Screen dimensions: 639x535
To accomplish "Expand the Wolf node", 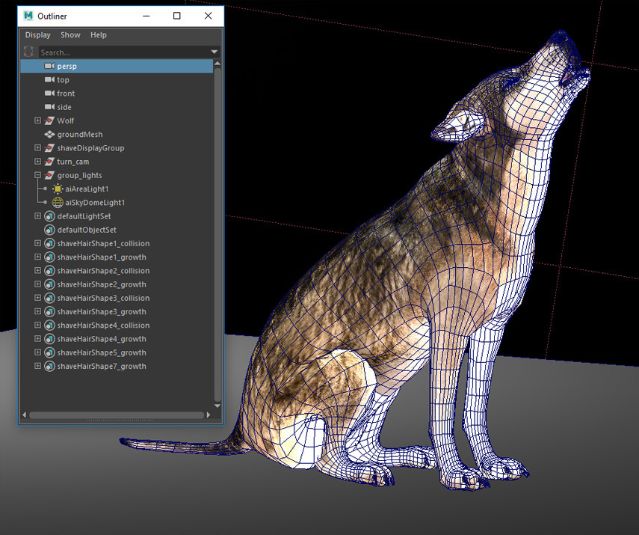I will [38, 120].
